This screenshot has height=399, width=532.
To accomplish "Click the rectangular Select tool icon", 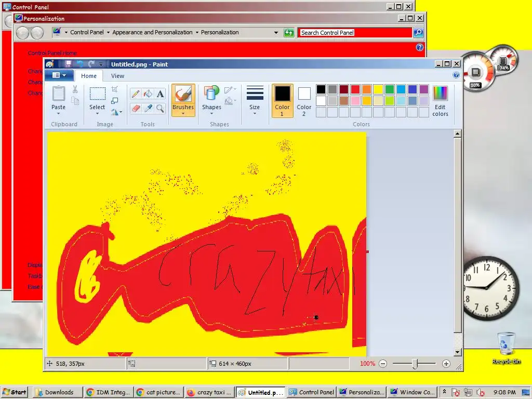I will 97,94.
